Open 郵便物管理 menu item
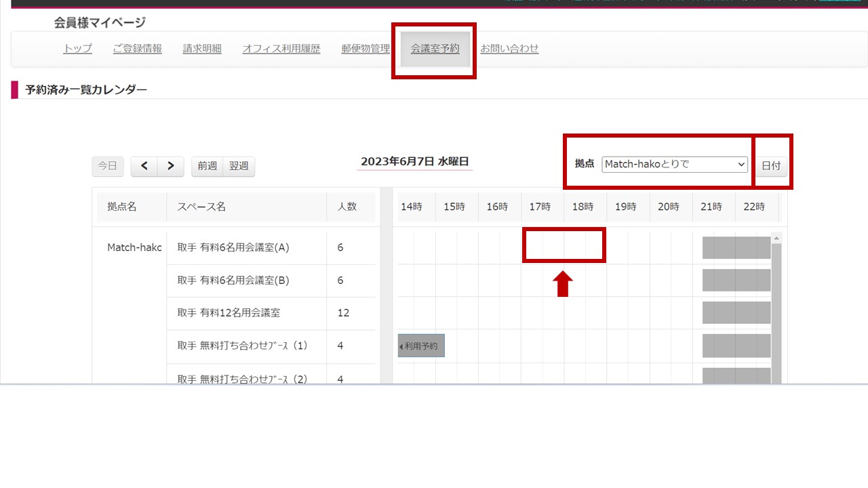The image size is (868, 488). 366,49
